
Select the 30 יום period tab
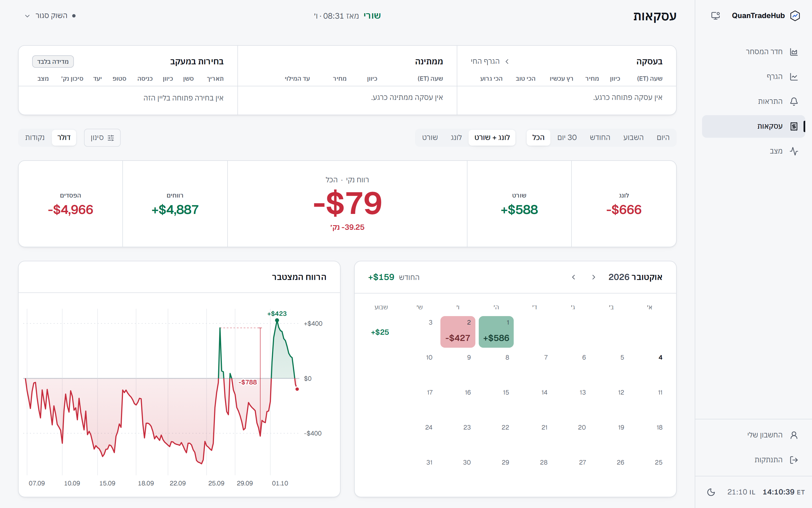click(x=567, y=137)
